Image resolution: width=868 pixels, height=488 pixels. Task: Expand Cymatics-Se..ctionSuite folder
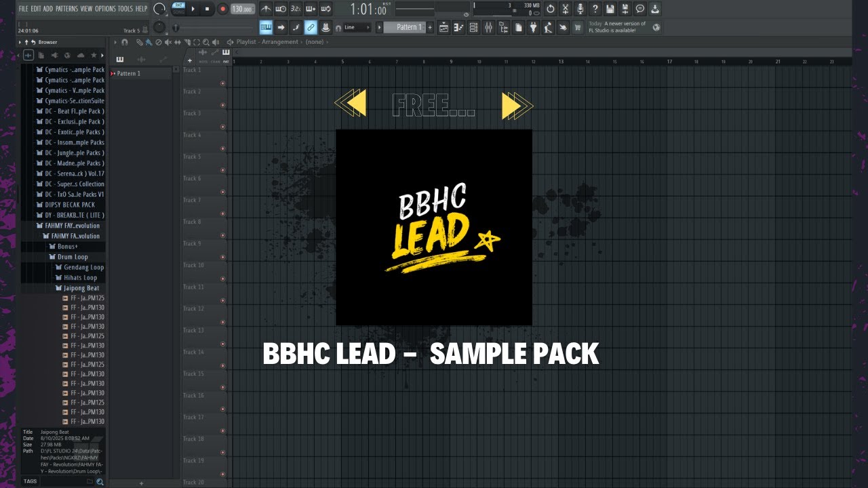point(70,101)
